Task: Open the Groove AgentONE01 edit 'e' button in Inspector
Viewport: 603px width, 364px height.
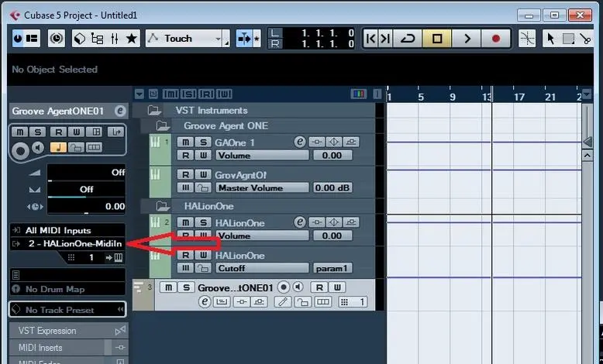Action: [120, 111]
